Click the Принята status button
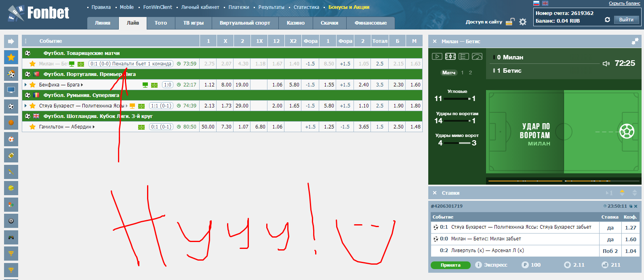Viewport: 644px width, 280px height. (x=450, y=265)
